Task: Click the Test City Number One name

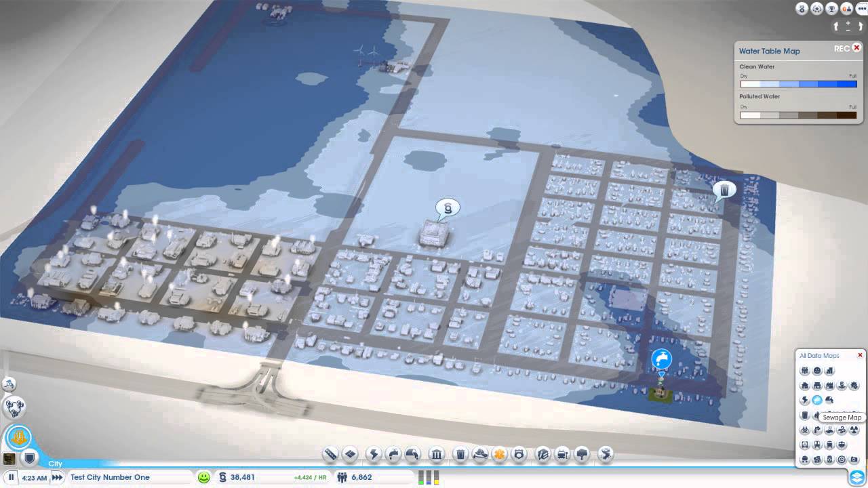Action: (110, 477)
